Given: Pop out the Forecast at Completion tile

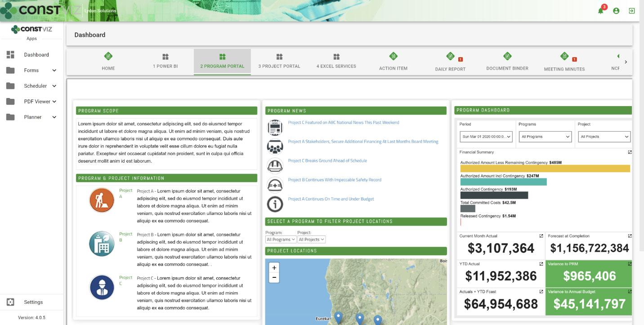Looking at the screenshot, I should coord(630,236).
